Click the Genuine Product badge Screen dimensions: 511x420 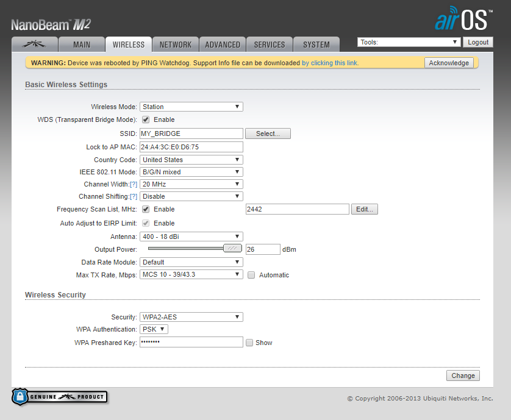pos(60,397)
